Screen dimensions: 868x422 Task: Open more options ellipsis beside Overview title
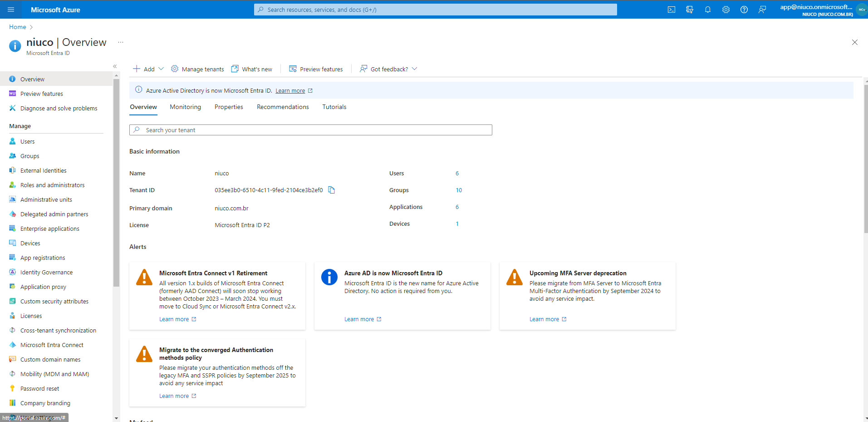[x=121, y=42]
